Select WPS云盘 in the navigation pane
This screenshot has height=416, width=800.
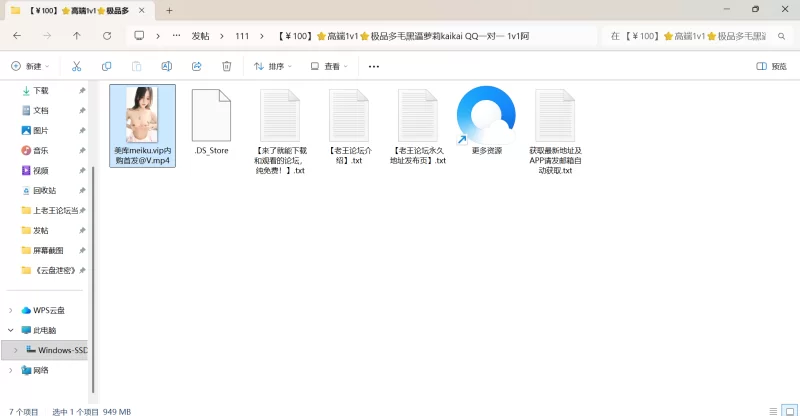click(48, 310)
